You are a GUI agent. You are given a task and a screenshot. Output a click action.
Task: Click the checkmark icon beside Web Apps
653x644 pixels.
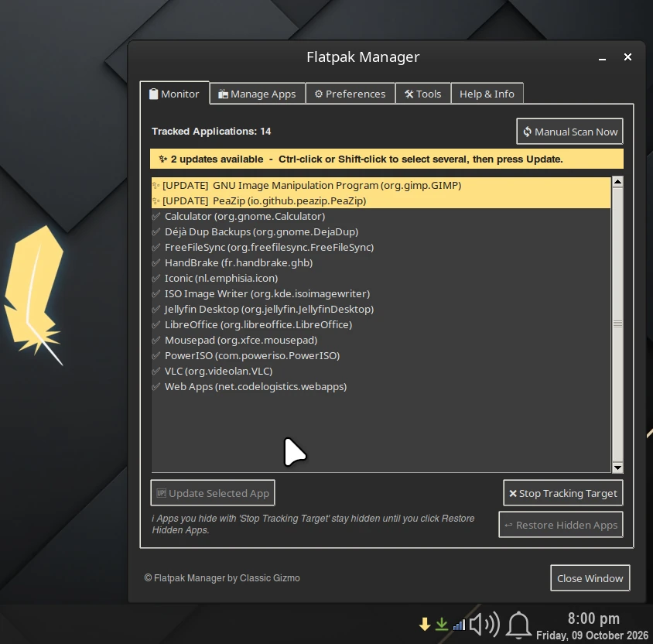pos(156,386)
